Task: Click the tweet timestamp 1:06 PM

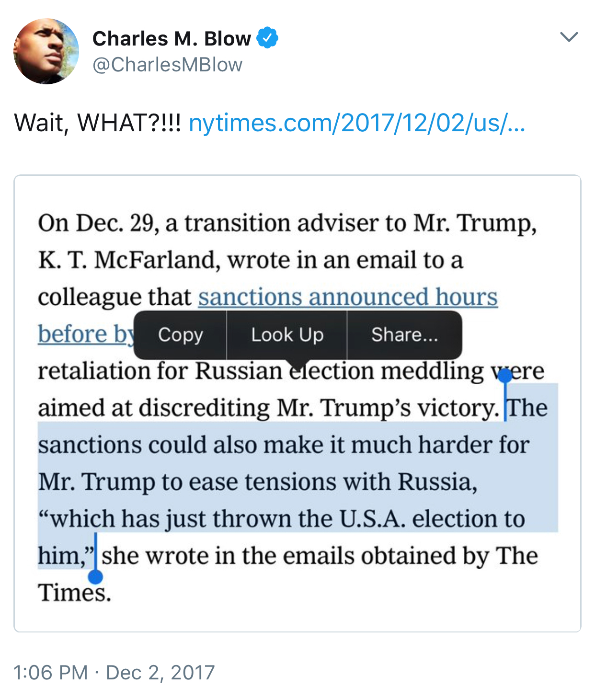Action: [x=51, y=672]
